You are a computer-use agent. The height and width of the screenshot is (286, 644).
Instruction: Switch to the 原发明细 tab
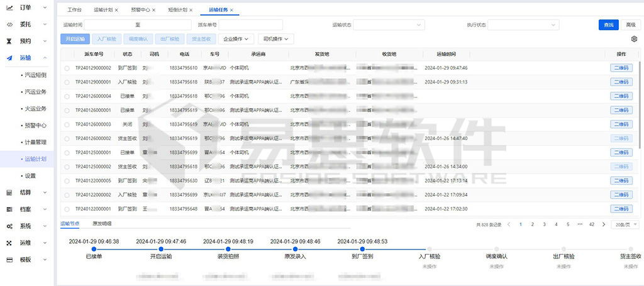(101, 223)
